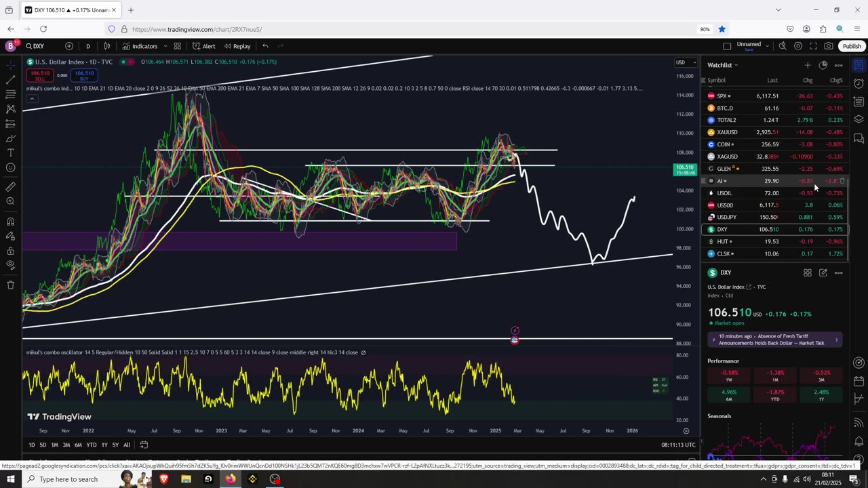
Task: Open Brave browser from the taskbar
Action: click(163, 479)
